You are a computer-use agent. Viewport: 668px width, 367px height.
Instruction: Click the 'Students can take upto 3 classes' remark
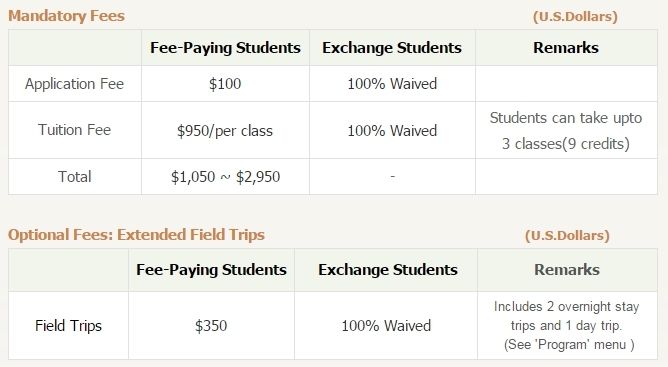coord(566,130)
